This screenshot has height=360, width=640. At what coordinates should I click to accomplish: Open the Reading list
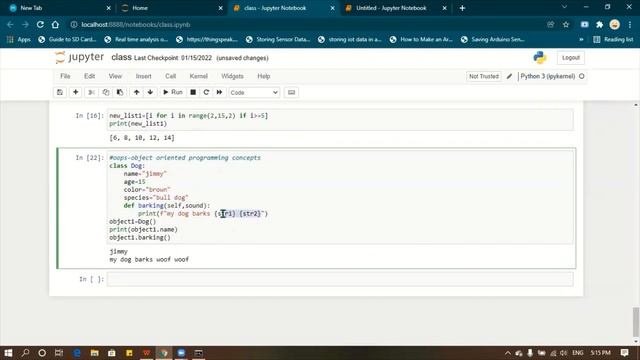[x=613, y=40]
